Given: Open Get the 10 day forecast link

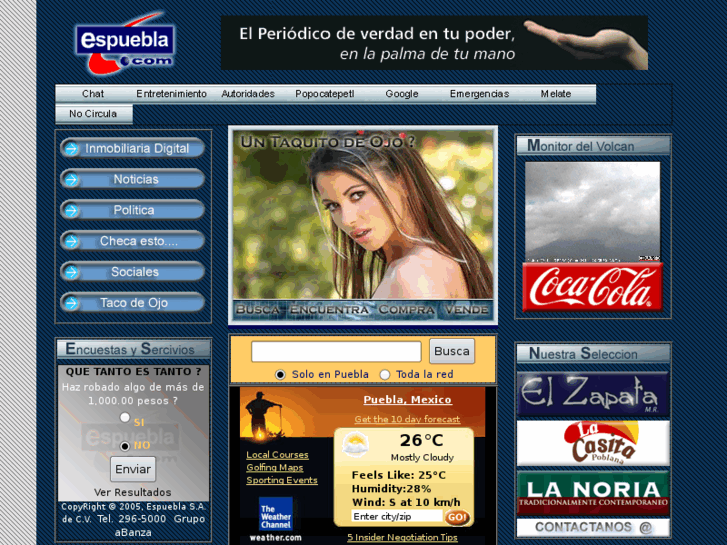Looking at the screenshot, I should point(407,419).
